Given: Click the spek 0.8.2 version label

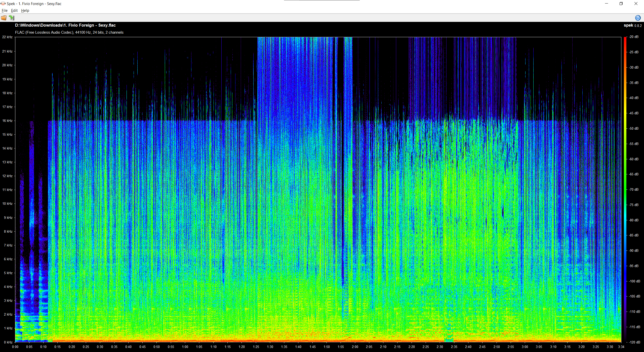Looking at the screenshot, I should click(632, 25).
